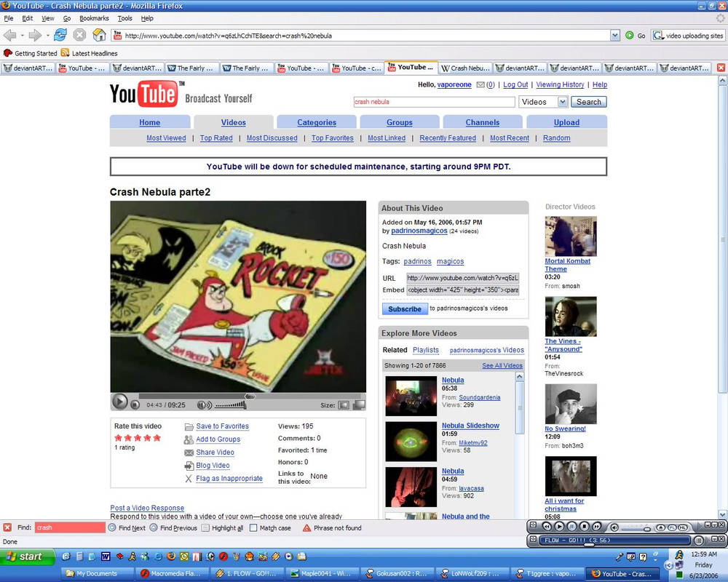Viewport: 728px width, 582px height.
Task: Open My Documents taskbar button
Action: [98, 574]
